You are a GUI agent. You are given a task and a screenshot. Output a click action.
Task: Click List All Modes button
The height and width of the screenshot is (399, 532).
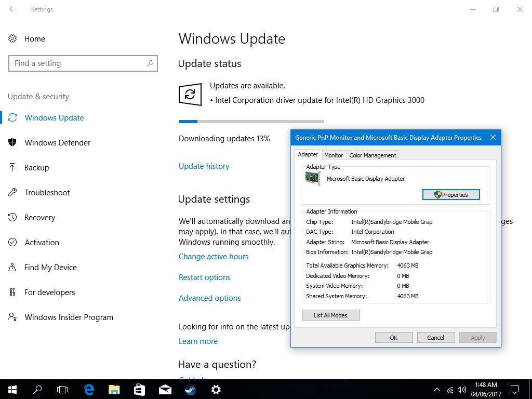331,315
